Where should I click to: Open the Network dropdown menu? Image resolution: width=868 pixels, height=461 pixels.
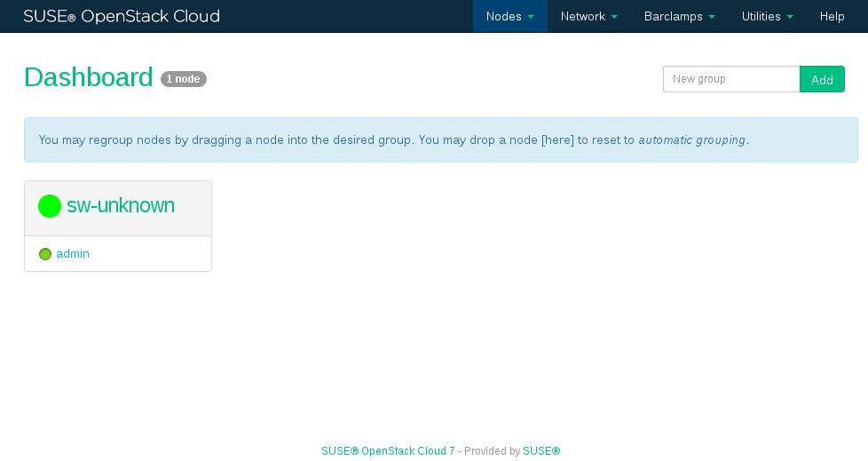coord(588,16)
